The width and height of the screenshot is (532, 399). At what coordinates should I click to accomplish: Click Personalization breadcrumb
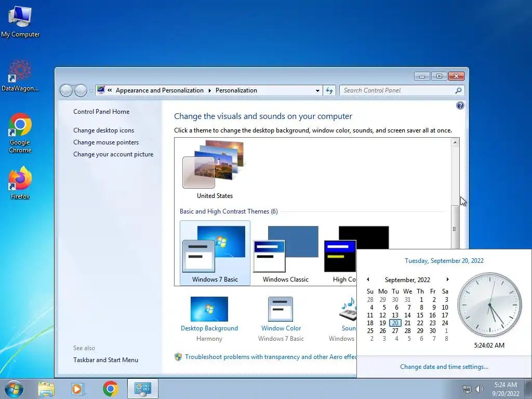pos(236,90)
